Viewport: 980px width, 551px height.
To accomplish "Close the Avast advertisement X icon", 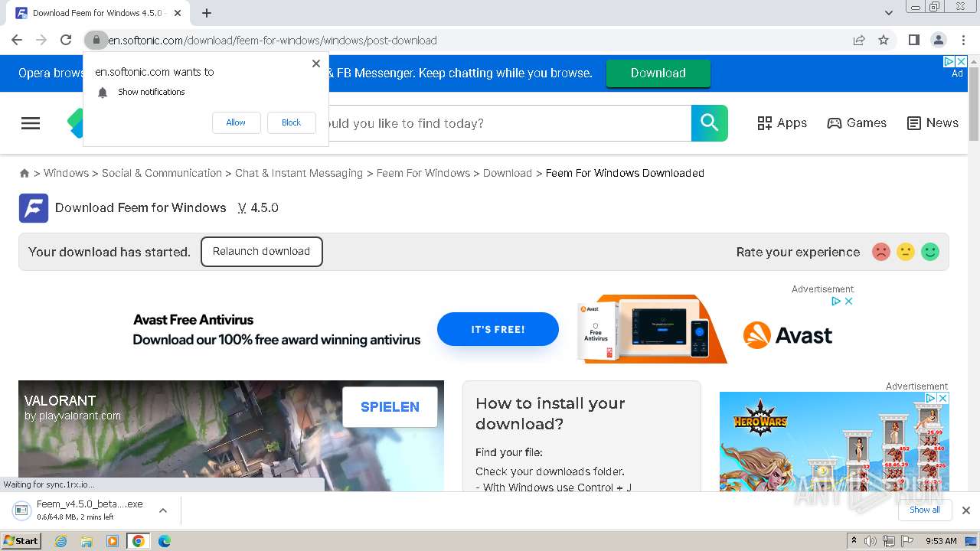I will click(848, 302).
